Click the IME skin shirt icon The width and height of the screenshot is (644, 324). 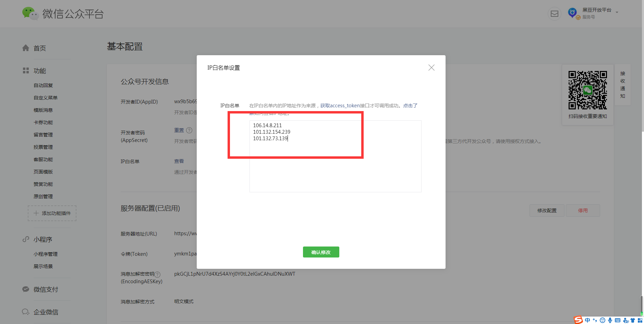click(x=633, y=320)
